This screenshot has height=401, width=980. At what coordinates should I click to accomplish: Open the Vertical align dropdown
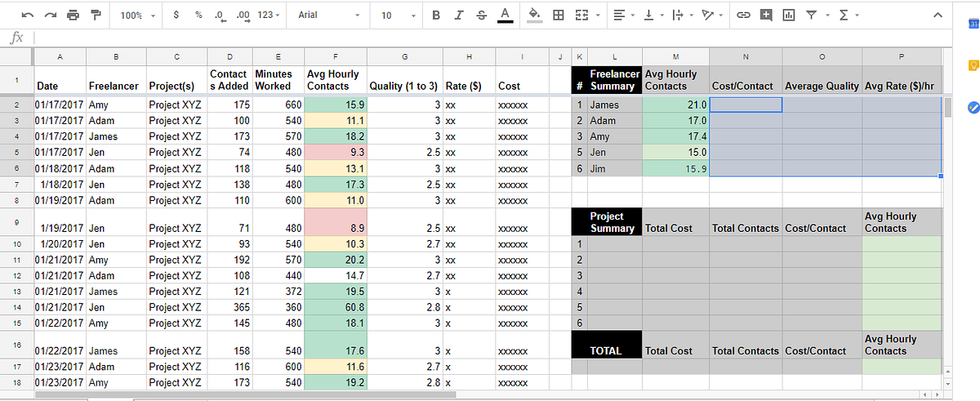[x=653, y=16]
